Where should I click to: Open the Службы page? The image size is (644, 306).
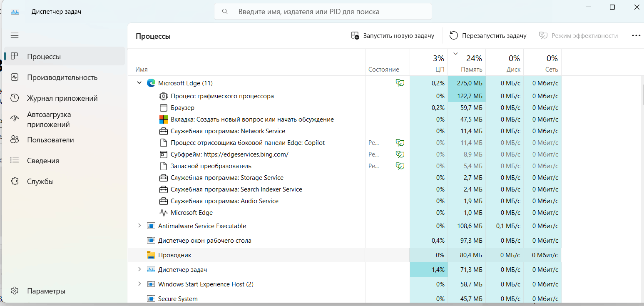click(x=65, y=182)
